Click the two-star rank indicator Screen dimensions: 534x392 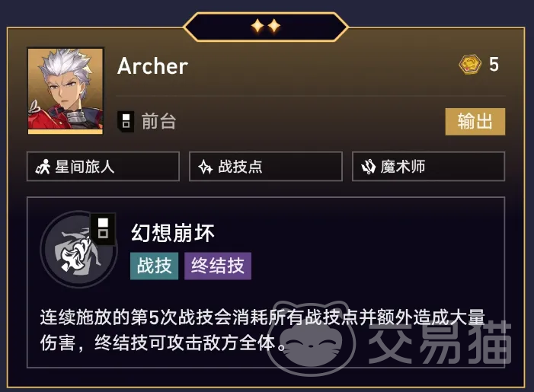tap(266, 26)
